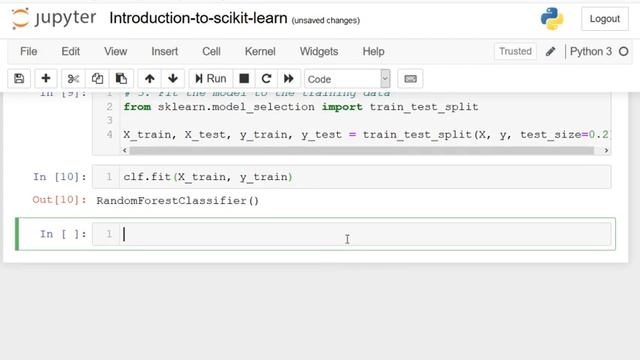Screen dimensions: 640x360
Task: Open the Insert menu
Action: click(x=164, y=51)
